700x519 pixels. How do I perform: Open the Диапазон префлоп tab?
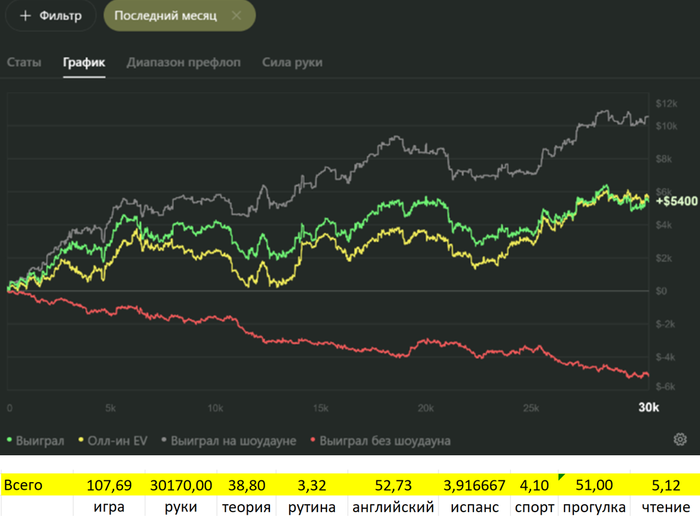tap(183, 62)
